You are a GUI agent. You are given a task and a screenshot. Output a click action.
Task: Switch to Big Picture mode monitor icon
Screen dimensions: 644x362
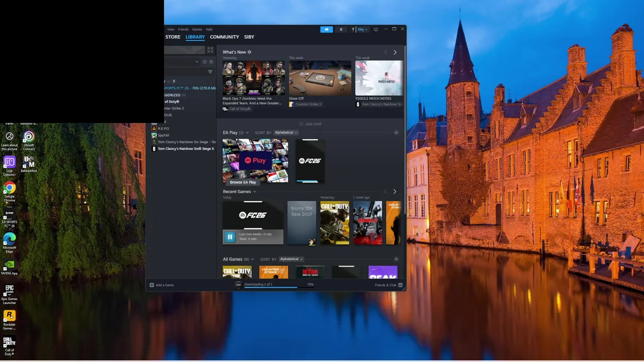(376, 29)
